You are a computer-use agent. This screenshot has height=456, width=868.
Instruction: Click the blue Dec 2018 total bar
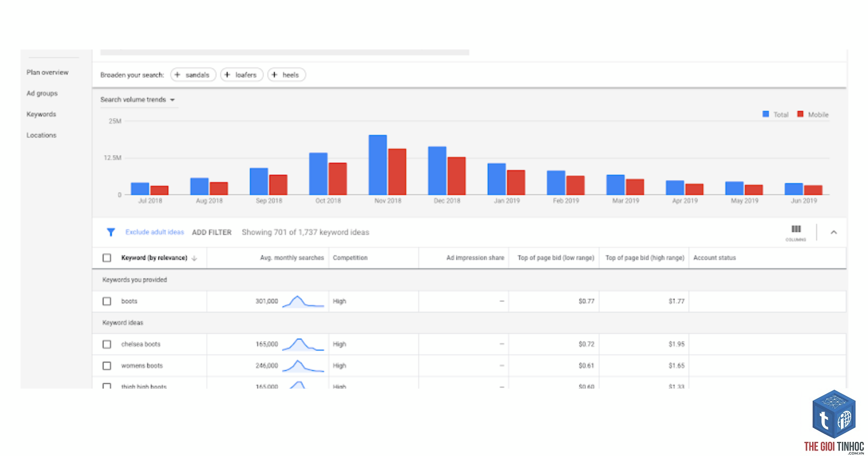pos(437,170)
